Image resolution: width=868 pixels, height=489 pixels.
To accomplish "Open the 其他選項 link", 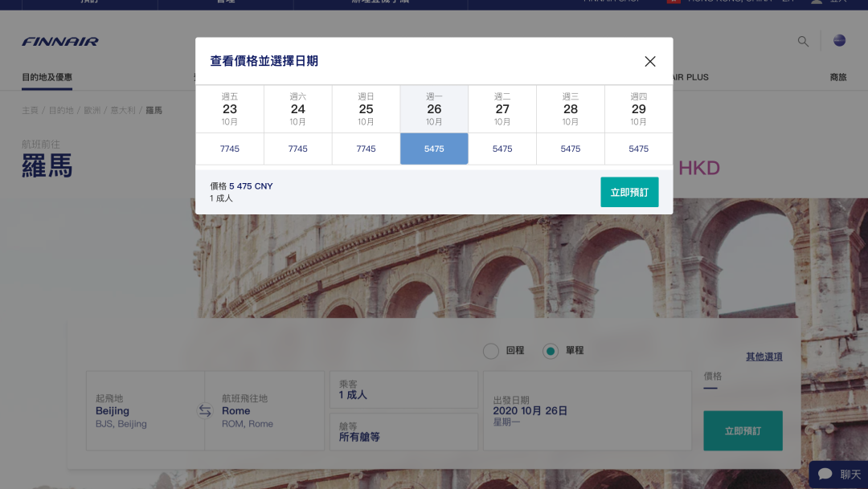I will 764,357.
